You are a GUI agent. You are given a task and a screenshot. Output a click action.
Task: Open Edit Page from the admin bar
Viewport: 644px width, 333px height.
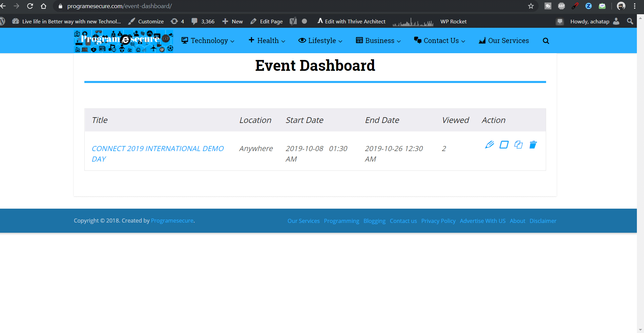(271, 21)
